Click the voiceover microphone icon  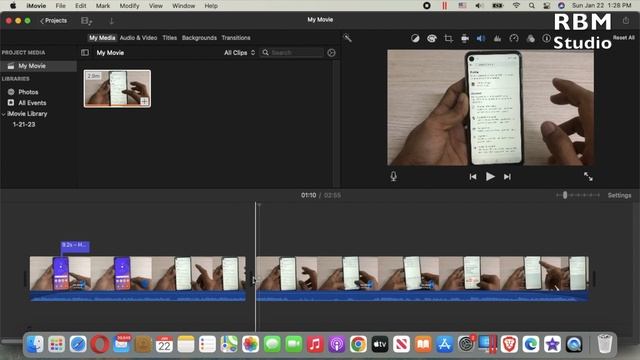[393, 176]
